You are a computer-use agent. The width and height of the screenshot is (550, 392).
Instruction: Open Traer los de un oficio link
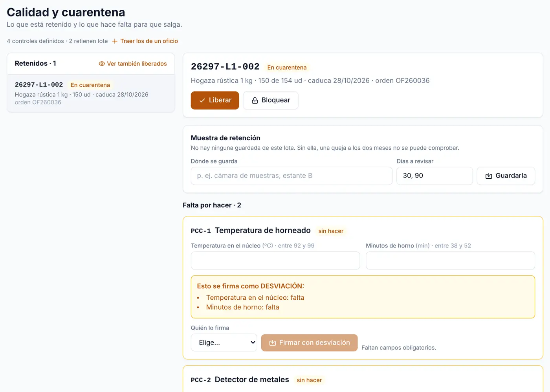click(x=149, y=41)
